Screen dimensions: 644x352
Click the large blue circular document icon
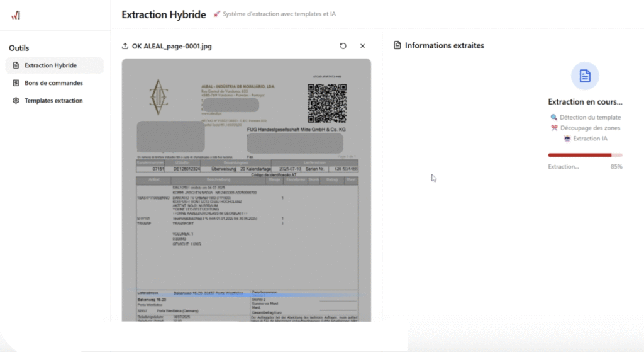(x=585, y=76)
